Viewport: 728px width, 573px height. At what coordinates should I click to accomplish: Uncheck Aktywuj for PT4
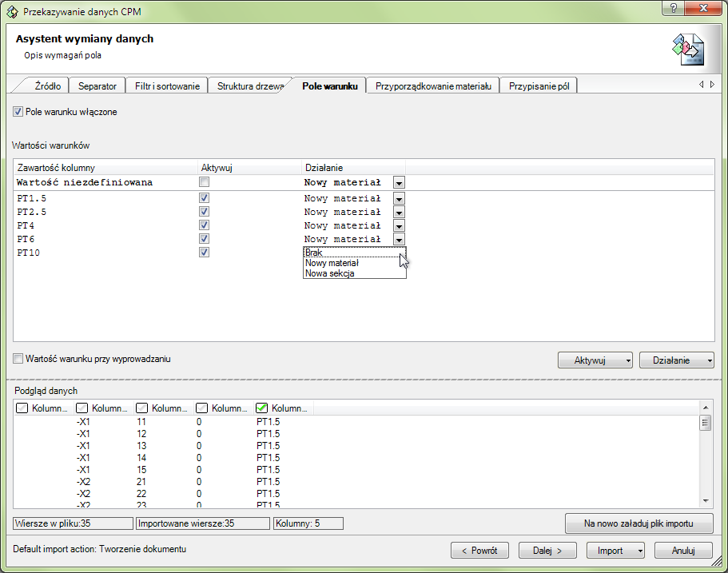204,225
